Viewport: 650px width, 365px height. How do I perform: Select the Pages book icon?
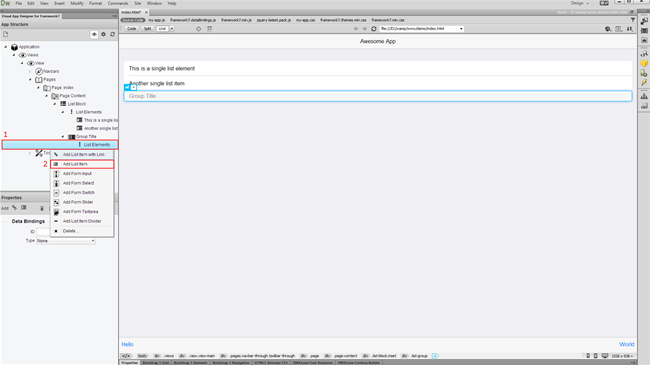[39, 80]
